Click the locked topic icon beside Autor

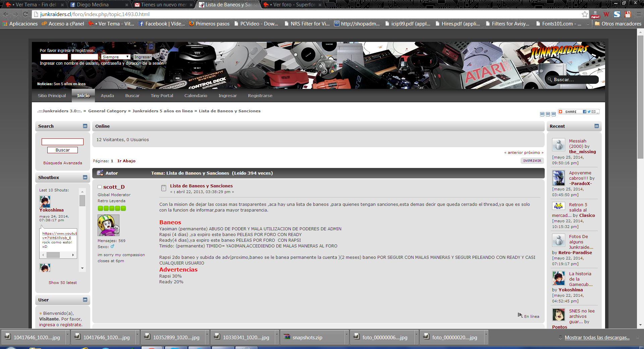point(100,173)
